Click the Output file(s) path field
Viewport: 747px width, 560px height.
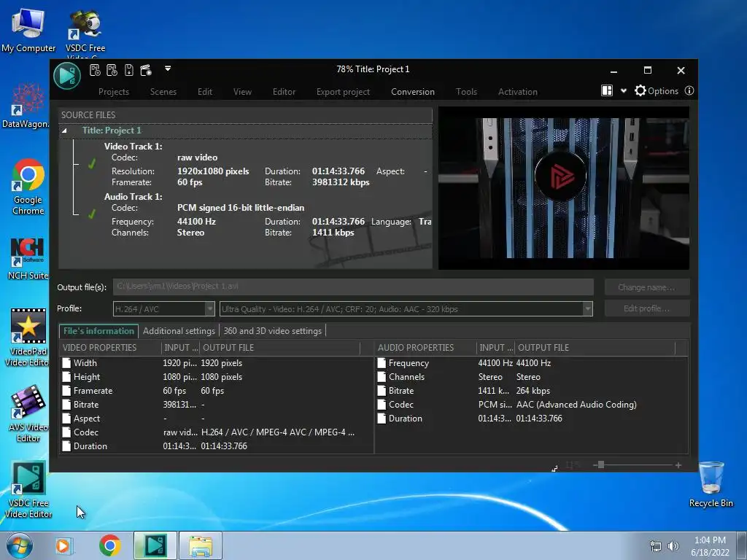353,287
